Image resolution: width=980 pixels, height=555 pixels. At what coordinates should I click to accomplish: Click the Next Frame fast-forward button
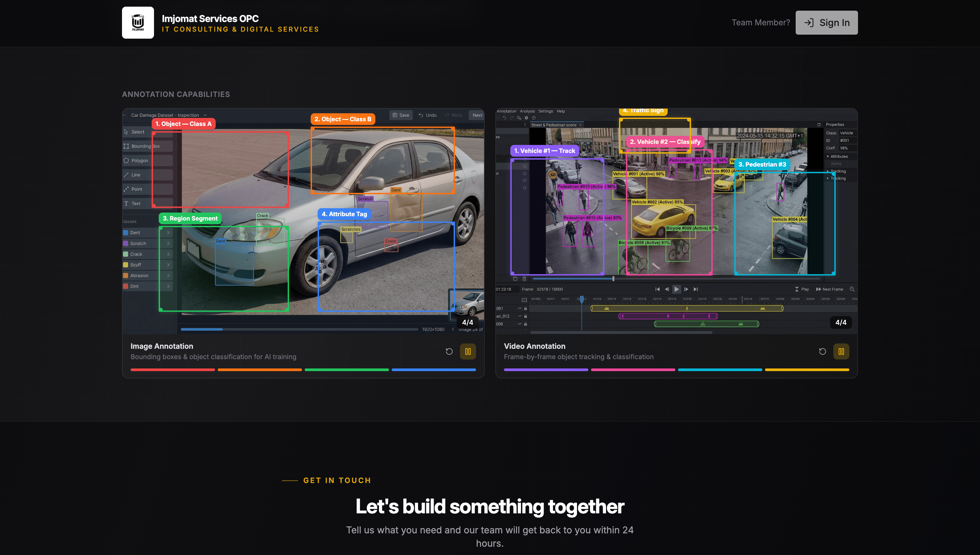click(x=829, y=289)
